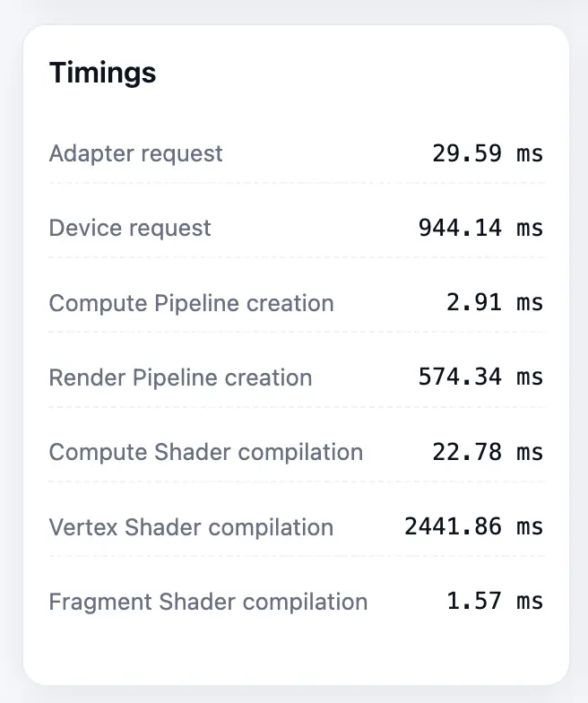This screenshot has height=703, width=588.
Task: Select the Compute Pipeline creation label
Action: (x=191, y=303)
